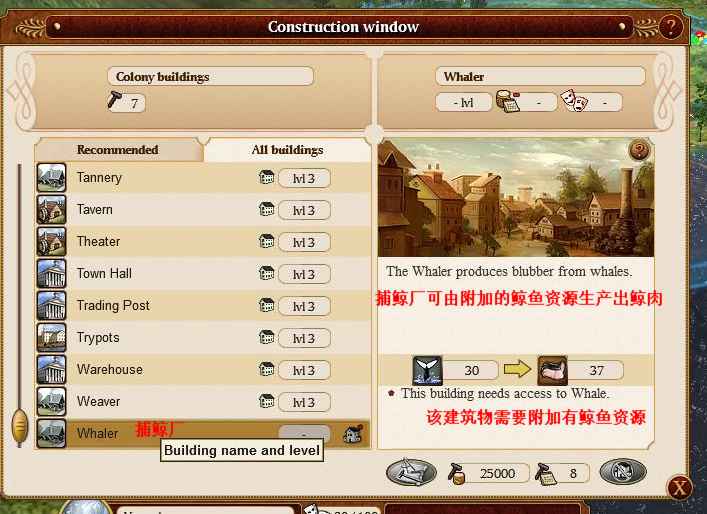
Task: Click the build hammer and saw button
Action: tap(411, 472)
